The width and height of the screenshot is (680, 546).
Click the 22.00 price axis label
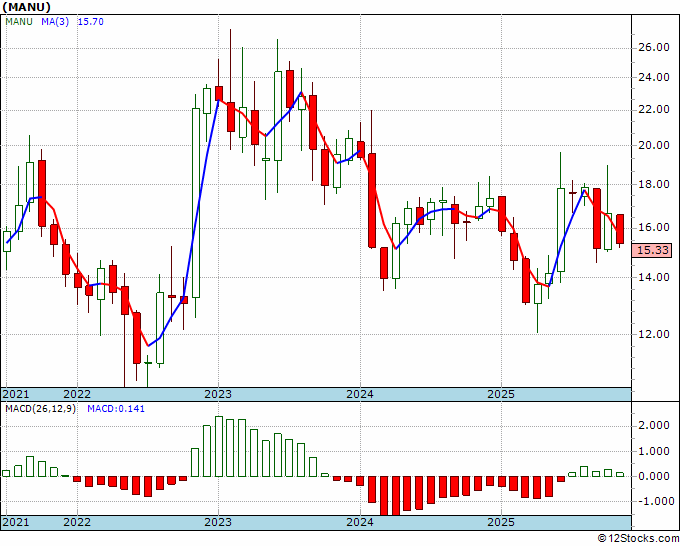pyautogui.click(x=654, y=110)
